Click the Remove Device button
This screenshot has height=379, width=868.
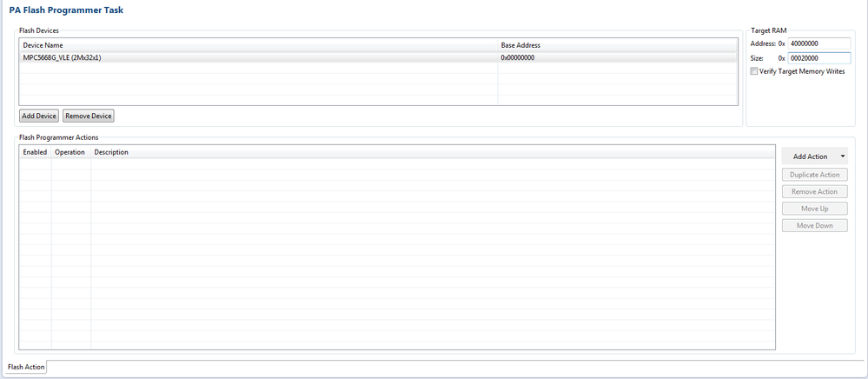89,116
